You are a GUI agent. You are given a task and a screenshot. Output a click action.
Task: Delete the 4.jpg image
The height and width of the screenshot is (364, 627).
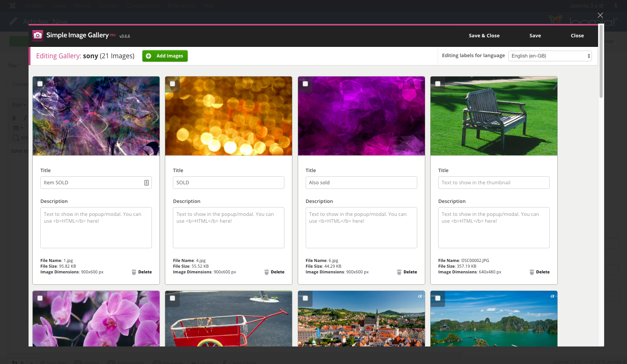click(274, 272)
